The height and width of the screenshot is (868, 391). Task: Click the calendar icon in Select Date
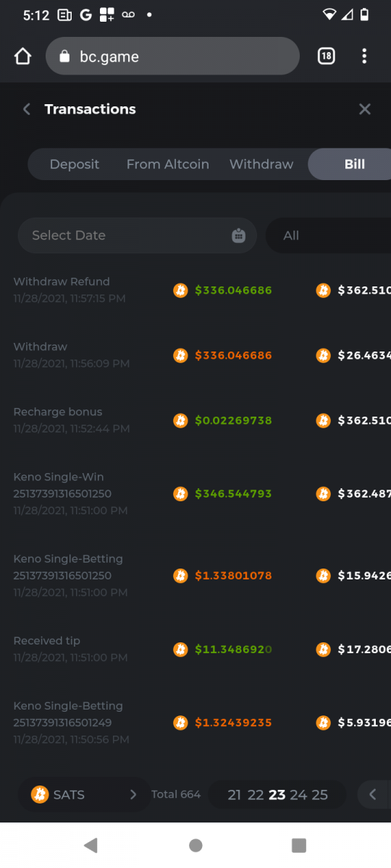[239, 236]
